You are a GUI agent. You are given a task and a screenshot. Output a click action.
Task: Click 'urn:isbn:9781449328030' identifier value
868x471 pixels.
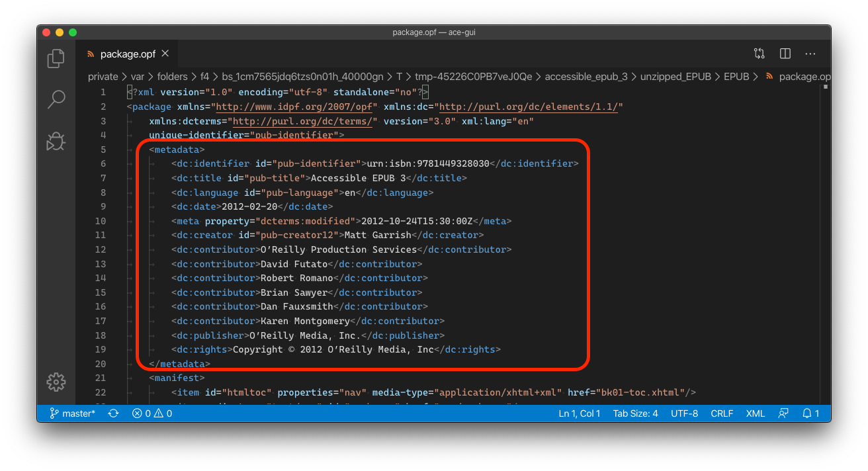pos(428,163)
